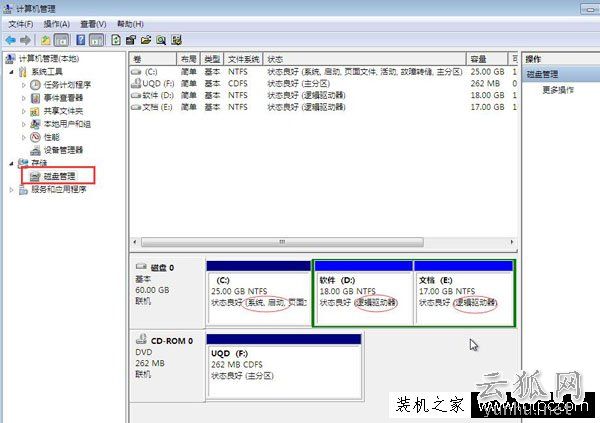600x423 pixels.
Task: Sort by the 卷 column header
Action: coord(153,59)
